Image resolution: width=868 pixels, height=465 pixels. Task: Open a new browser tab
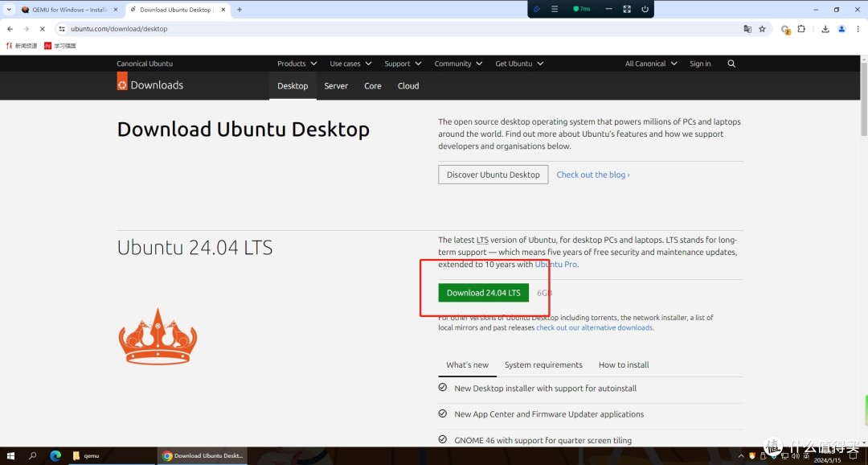tap(240, 10)
